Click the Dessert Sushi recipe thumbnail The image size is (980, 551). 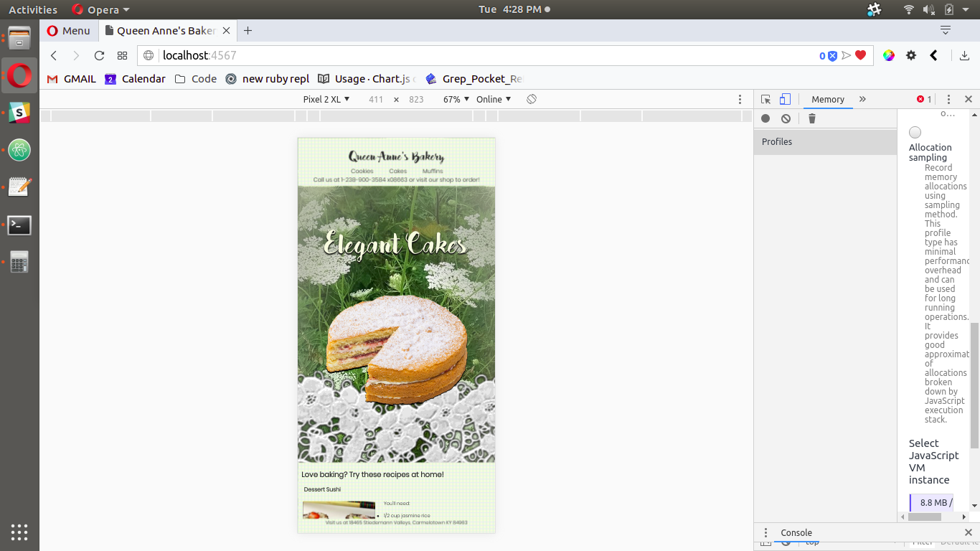339,509
